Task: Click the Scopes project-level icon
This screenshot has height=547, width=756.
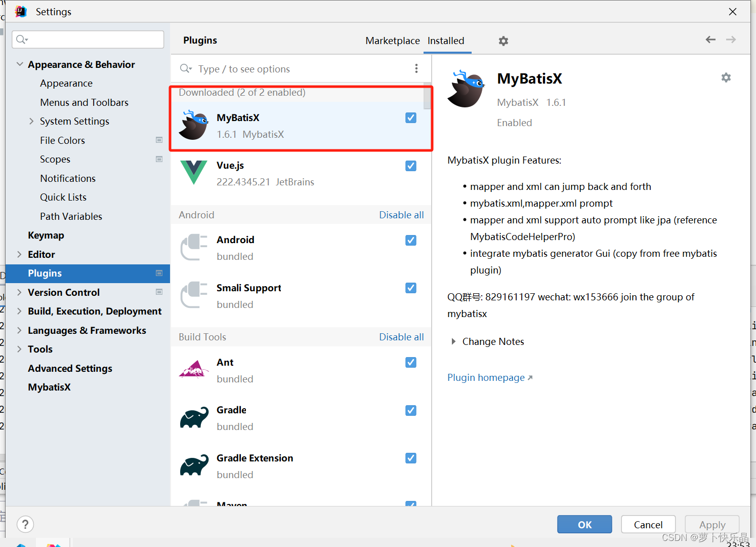Action: pyautogui.click(x=159, y=159)
